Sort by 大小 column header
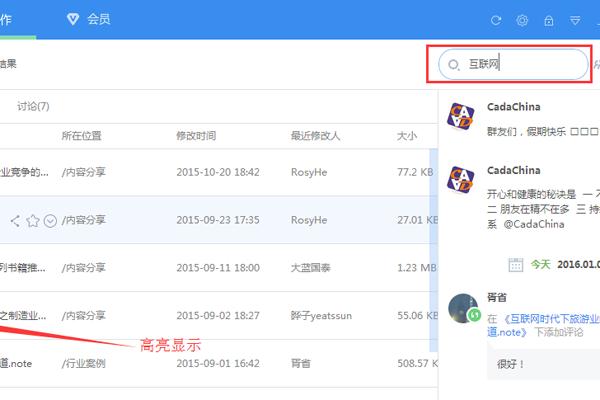Image resolution: width=600 pixels, height=400 pixels. click(407, 136)
